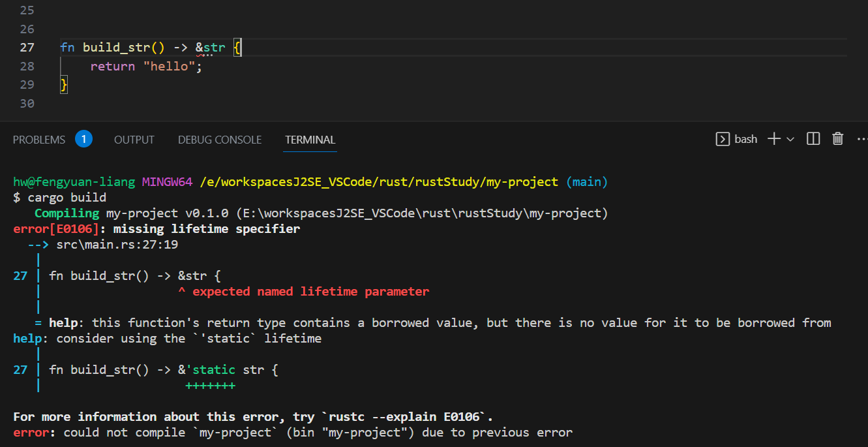This screenshot has height=447, width=868.
Task: Open src\main.rs:27:19 link in terminal
Action: tap(117, 245)
